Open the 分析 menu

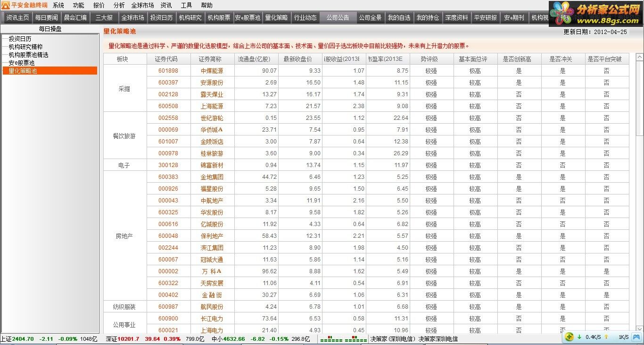pos(119,5)
